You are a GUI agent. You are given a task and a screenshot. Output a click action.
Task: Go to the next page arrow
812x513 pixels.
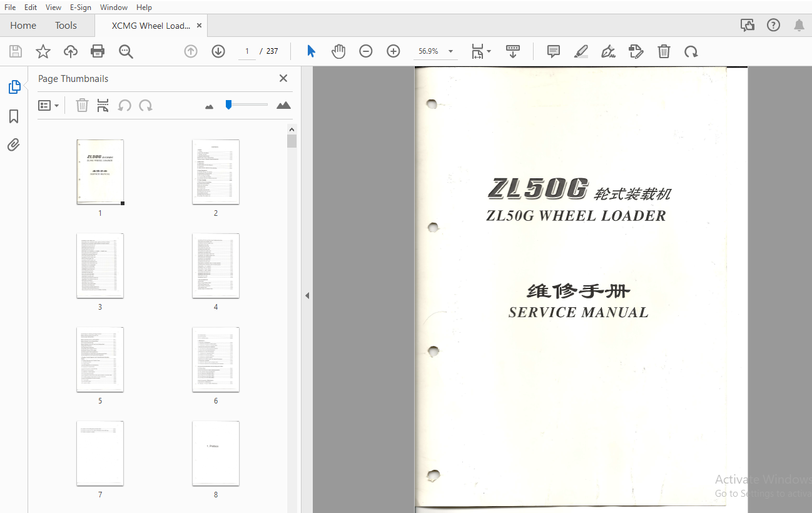click(218, 51)
